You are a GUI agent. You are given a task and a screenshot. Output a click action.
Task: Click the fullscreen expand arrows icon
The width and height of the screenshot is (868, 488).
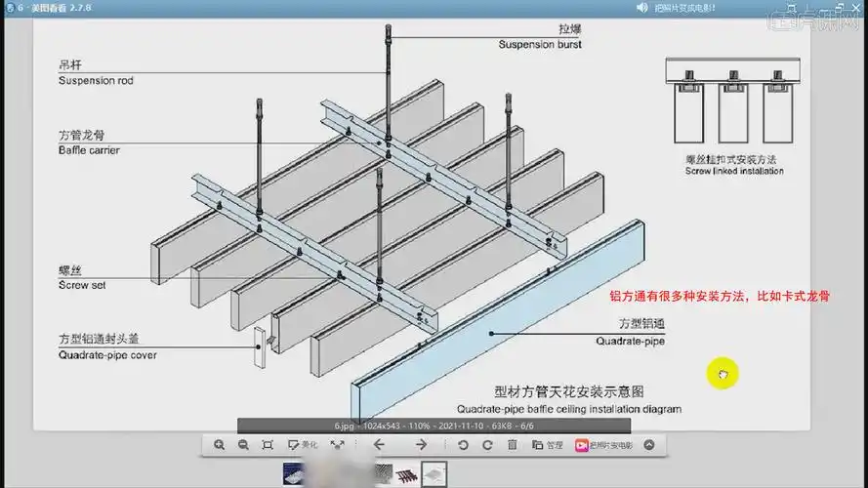click(337, 445)
